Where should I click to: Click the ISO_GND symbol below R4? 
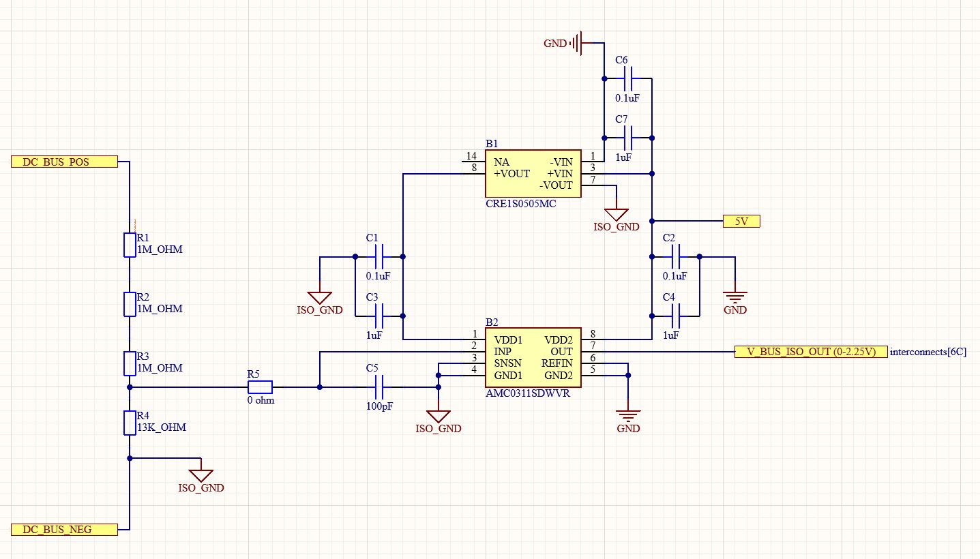tap(201, 476)
